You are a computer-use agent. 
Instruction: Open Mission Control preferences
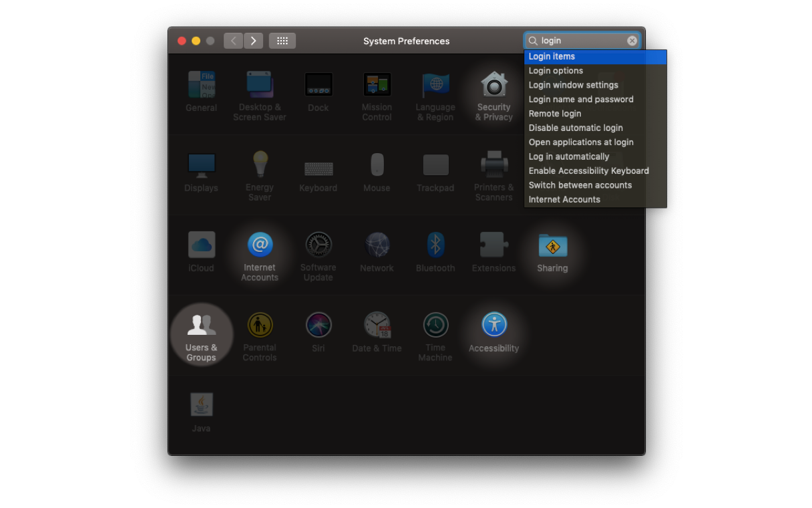(377, 96)
